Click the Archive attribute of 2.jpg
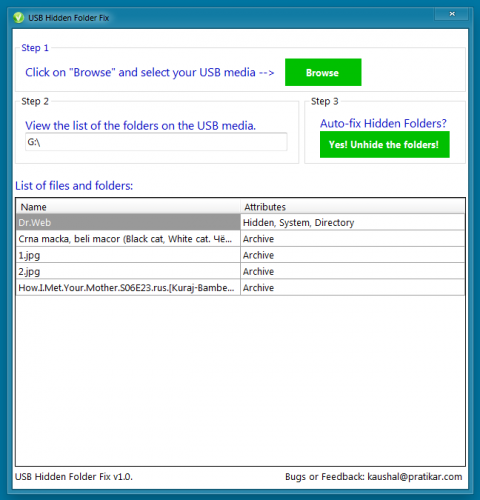This screenshot has width=480, height=500. (258, 272)
